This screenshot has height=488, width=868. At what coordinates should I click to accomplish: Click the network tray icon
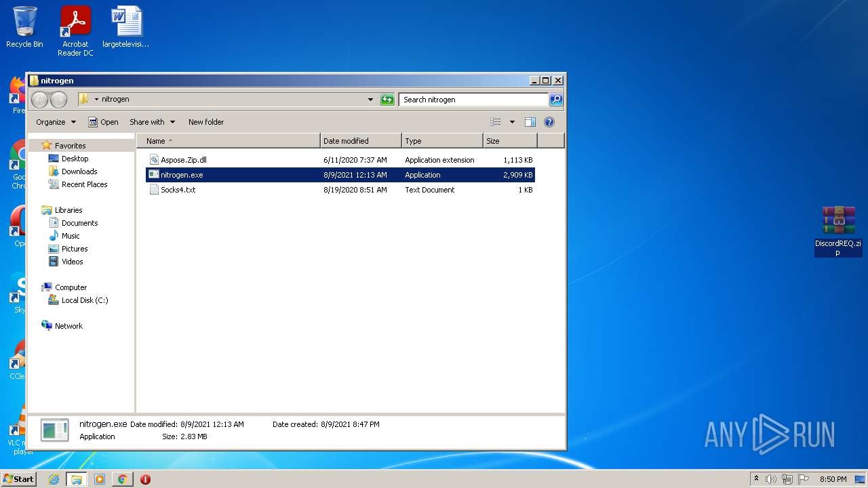(787, 479)
